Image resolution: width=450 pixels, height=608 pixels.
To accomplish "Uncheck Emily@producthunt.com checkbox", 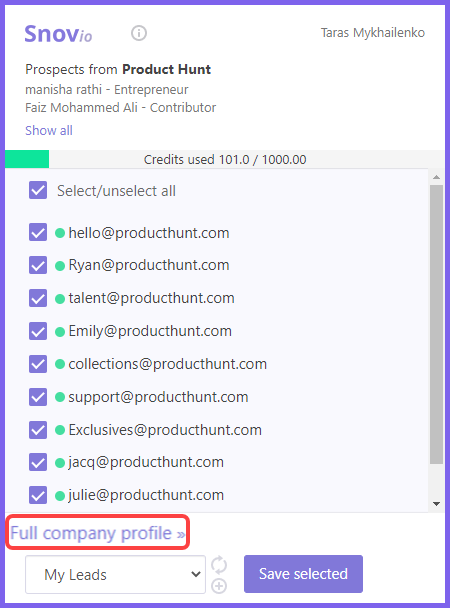I will tap(38, 331).
